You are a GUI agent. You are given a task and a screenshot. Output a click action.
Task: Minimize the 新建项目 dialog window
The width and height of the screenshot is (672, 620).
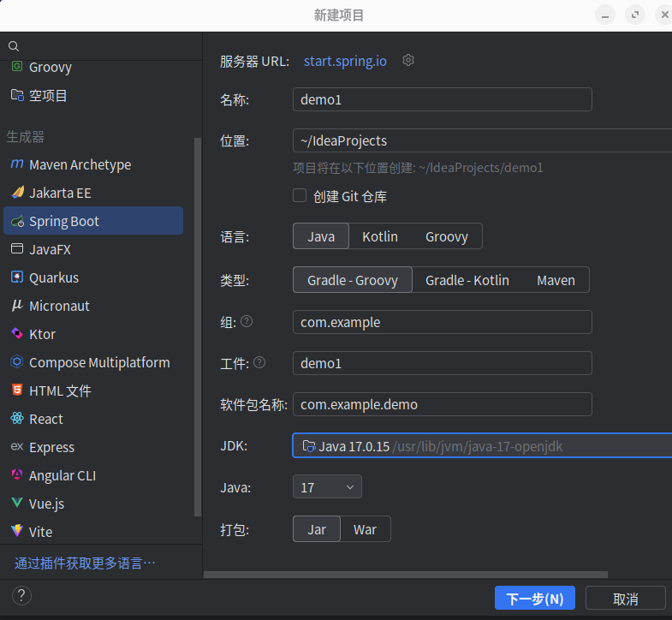click(605, 15)
